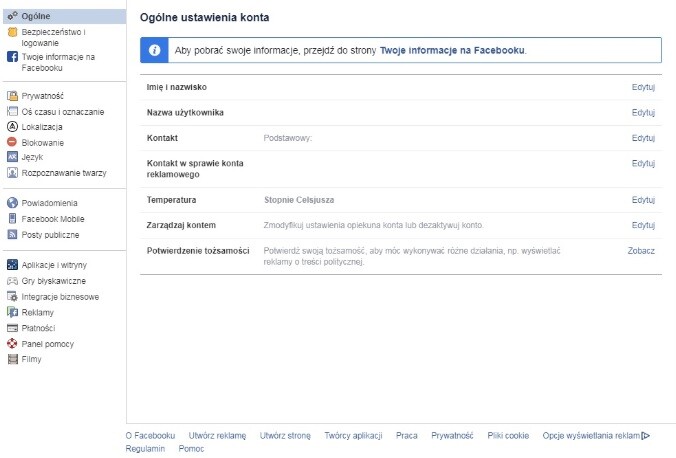Click the Lokalizacja location icon
Viewport: 676px width, 458px height.
click(12, 127)
